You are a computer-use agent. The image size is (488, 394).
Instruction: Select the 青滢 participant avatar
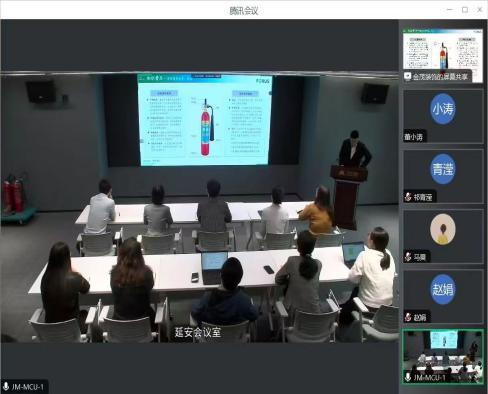[443, 169]
